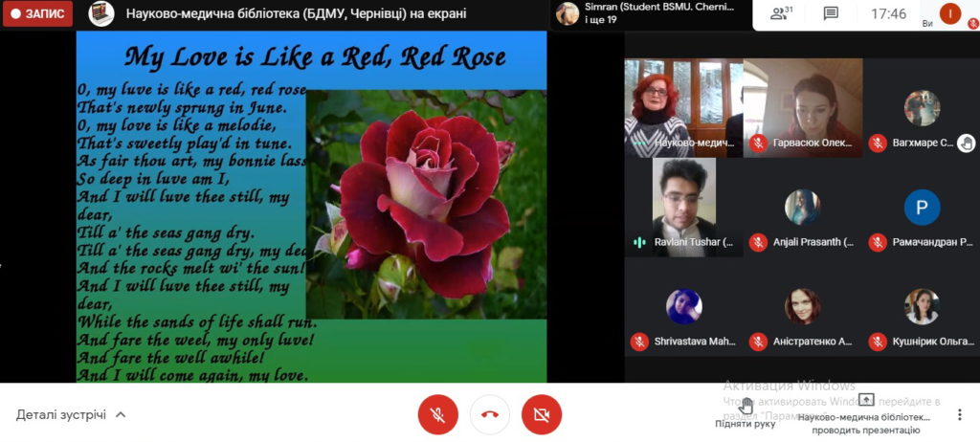Click the present screen icon
The height and width of the screenshot is (442, 980).
865,400
